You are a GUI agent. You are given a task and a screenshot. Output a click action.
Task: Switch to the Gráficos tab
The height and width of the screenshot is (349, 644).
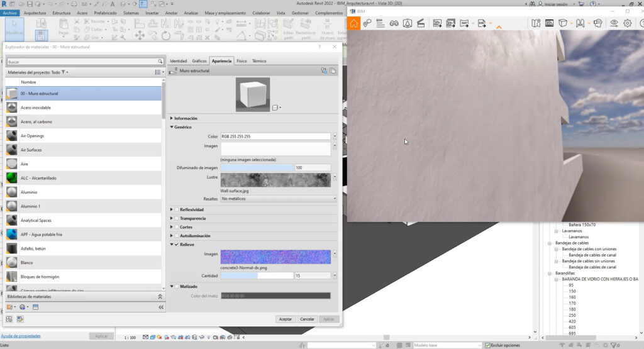(199, 61)
